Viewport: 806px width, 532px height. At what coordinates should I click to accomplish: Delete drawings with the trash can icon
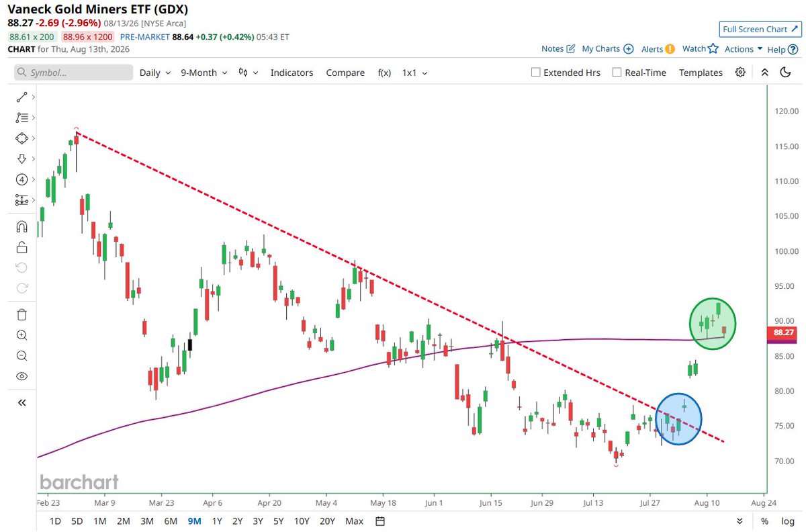[21, 314]
